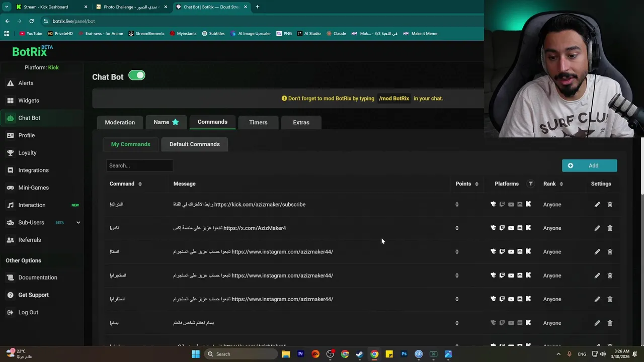Open the Name tab with star
This screenshot has width=644, height=362.
[166, 122]
